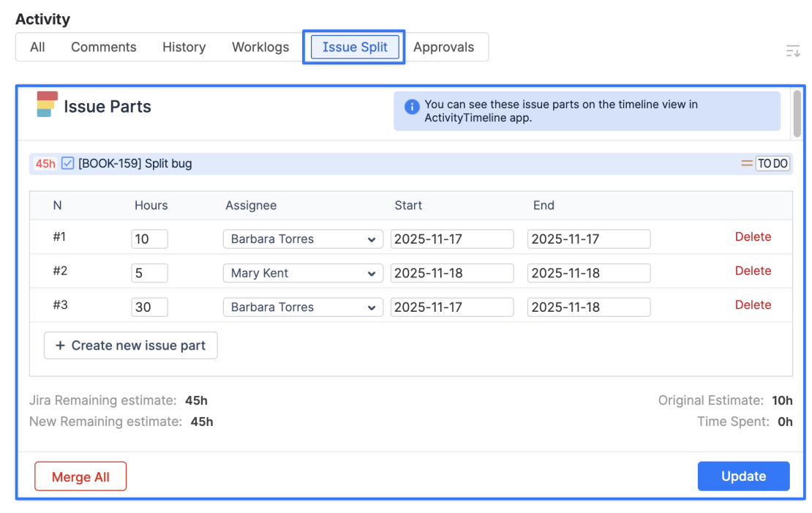The height and width of the screenshot is (513, 812).
Task: Click the panel's vertical scrollbar
Action: coord(797,114)
